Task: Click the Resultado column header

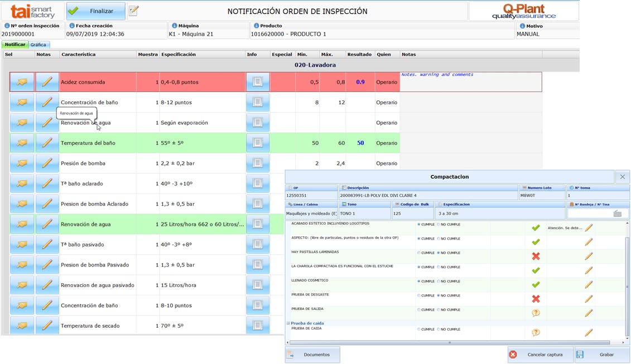Action: [359, 54]
